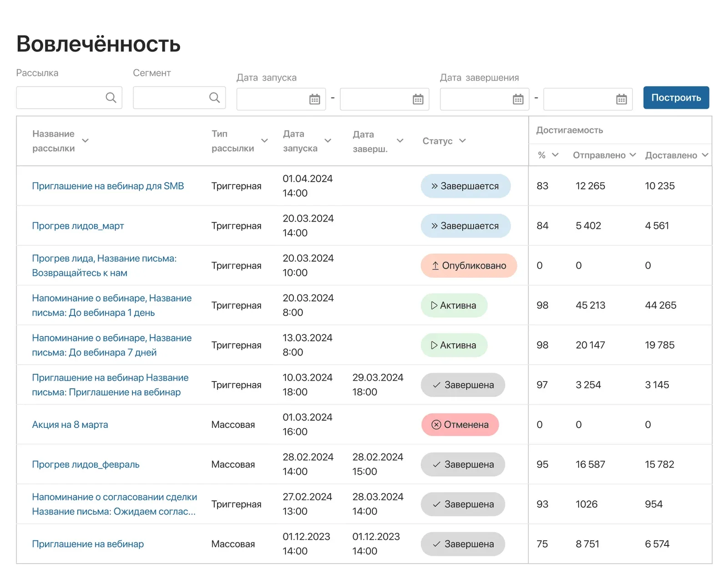Click end date 29.03.2024 18:00 cell
Image resolution: width=728 pixels, height=585 pixels.
pos(378,385)
